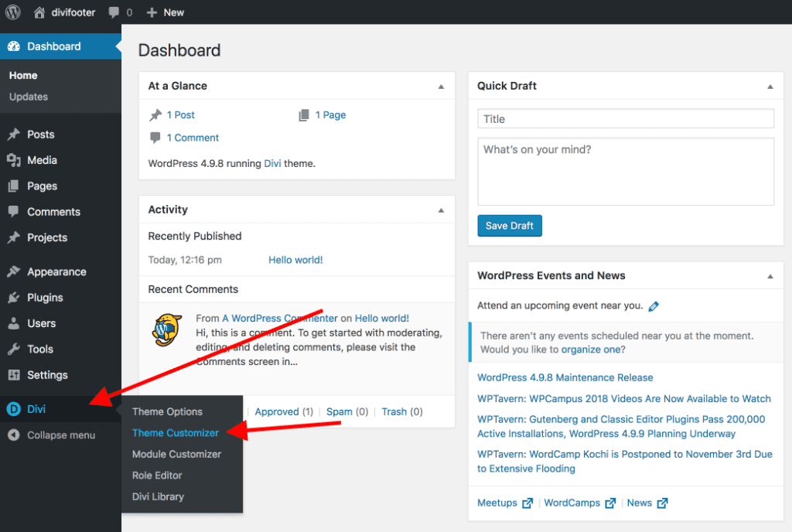792x532 pixels.
Task: Open Divi Library in Divi submenu
Action: pos(158,496)
